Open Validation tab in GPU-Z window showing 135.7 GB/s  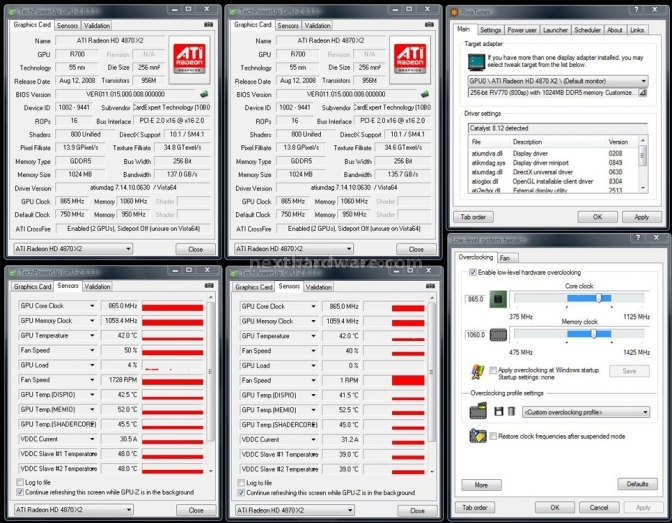317,25
